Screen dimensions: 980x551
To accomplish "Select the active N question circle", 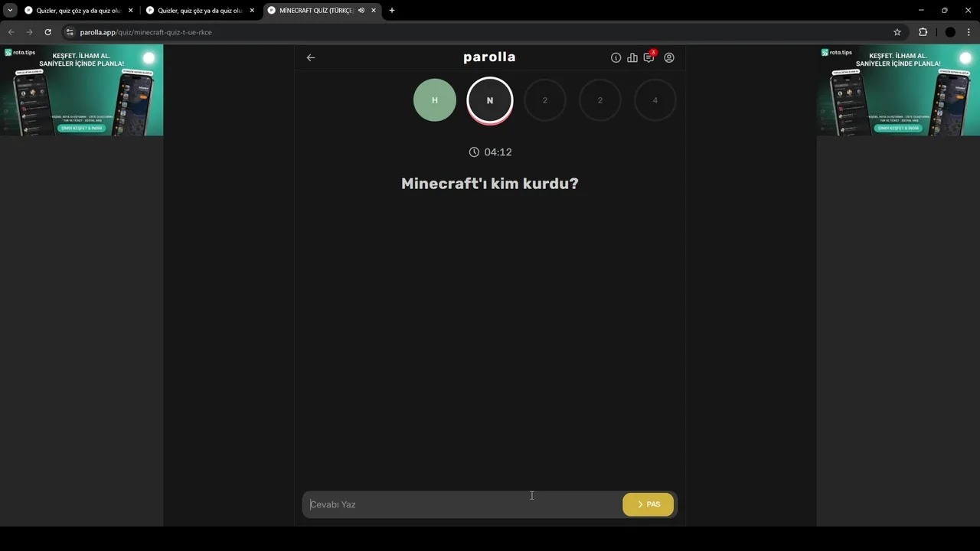I will coord(490,100).
